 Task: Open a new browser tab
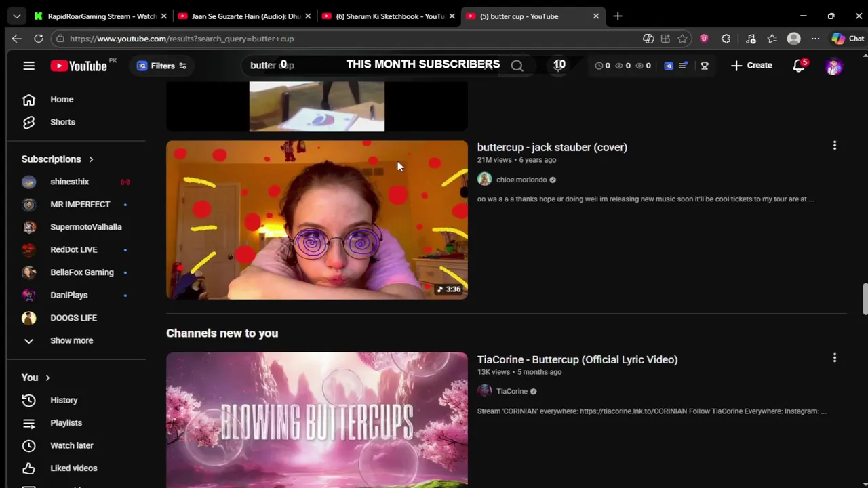tap(618, 16)
